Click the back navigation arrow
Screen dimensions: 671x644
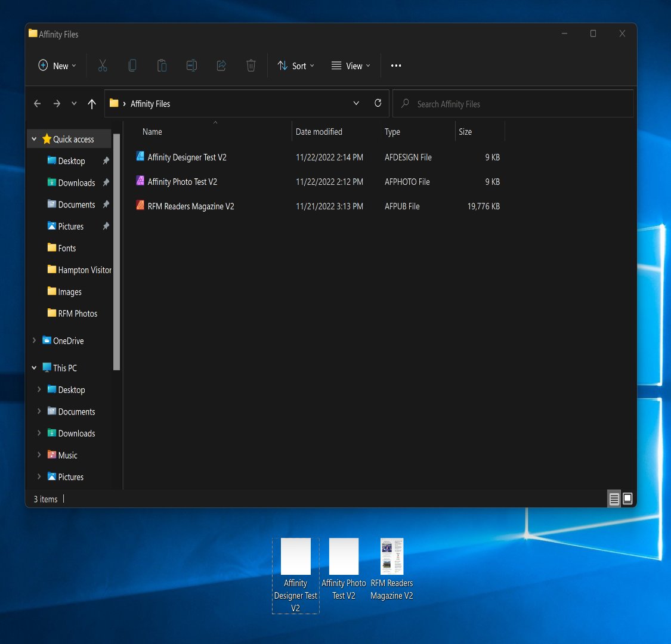click(x=37, y=103)
